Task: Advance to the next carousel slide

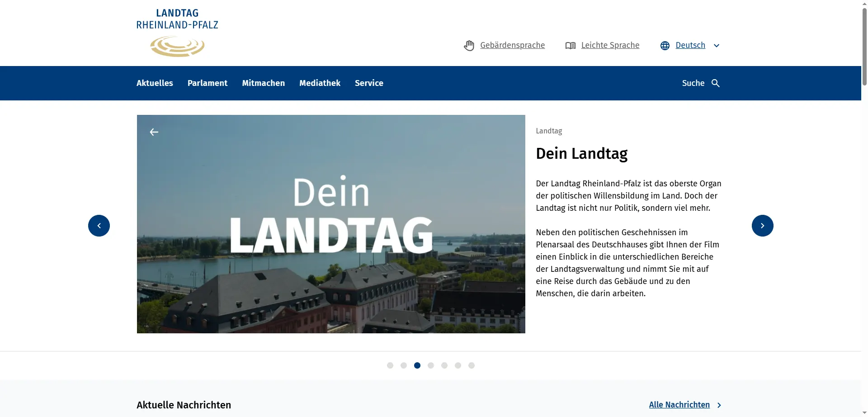Action: (x=762, y=226)
